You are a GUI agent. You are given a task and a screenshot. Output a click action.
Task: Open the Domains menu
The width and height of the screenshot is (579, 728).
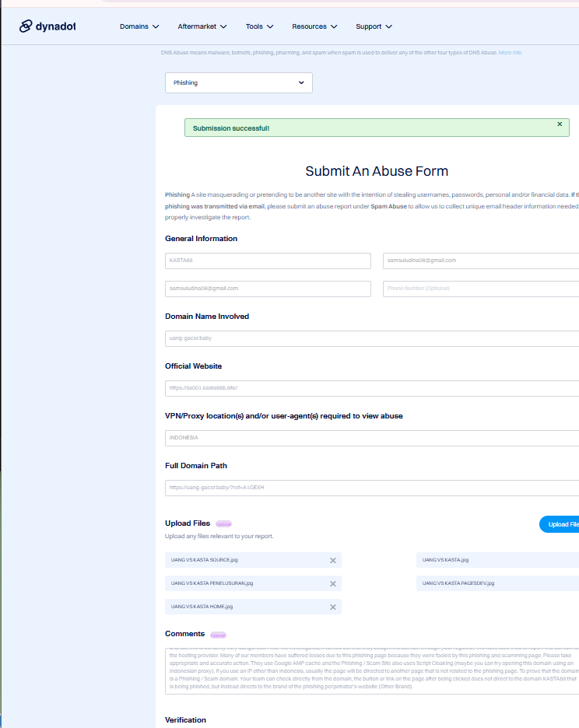(x=139, y=26)
